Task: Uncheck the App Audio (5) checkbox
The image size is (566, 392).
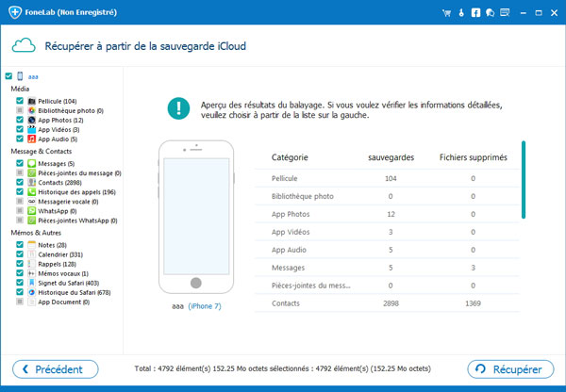Action: click(20, 139)
